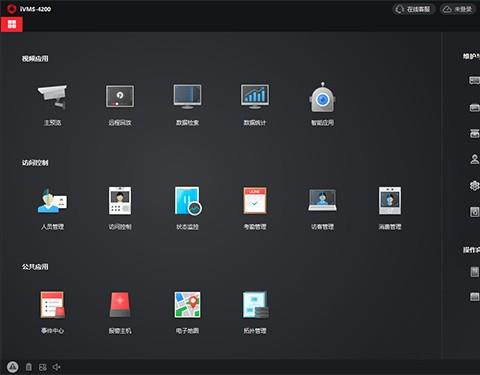Open Topology Management (拓扑管理) icon
This screenshot has height=375, width=480.
coord(255,305)
